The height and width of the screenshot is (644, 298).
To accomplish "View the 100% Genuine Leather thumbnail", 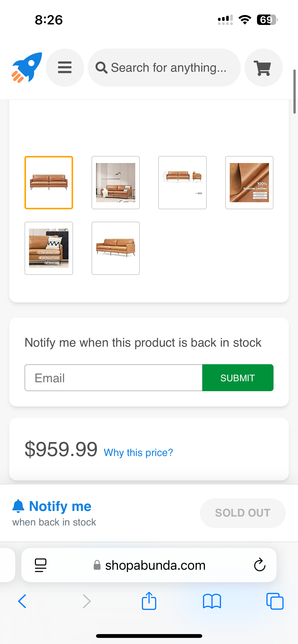I will click(249, 183).
